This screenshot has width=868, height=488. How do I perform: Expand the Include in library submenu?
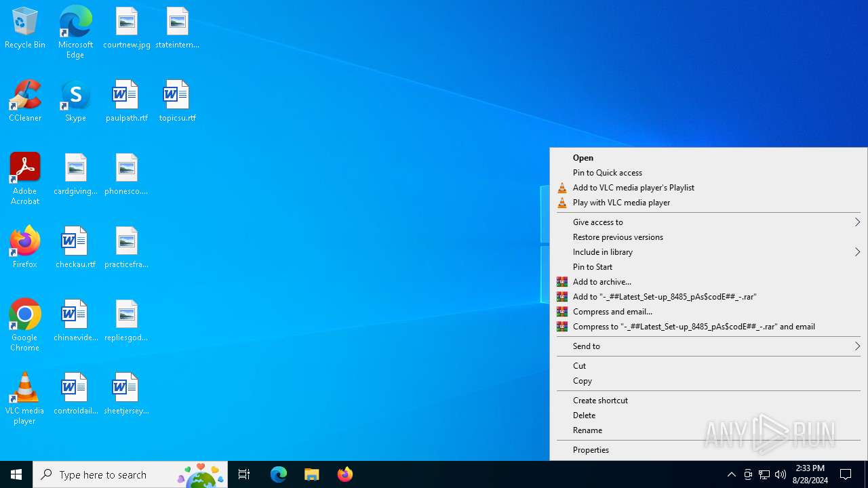709,252
